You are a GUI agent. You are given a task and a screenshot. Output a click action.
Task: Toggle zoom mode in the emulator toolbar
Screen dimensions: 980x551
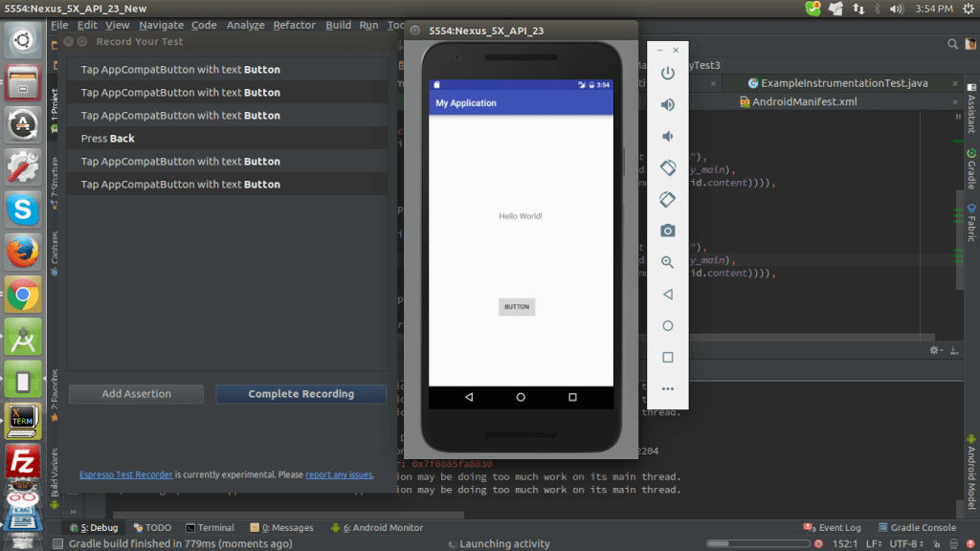[667, 261]
